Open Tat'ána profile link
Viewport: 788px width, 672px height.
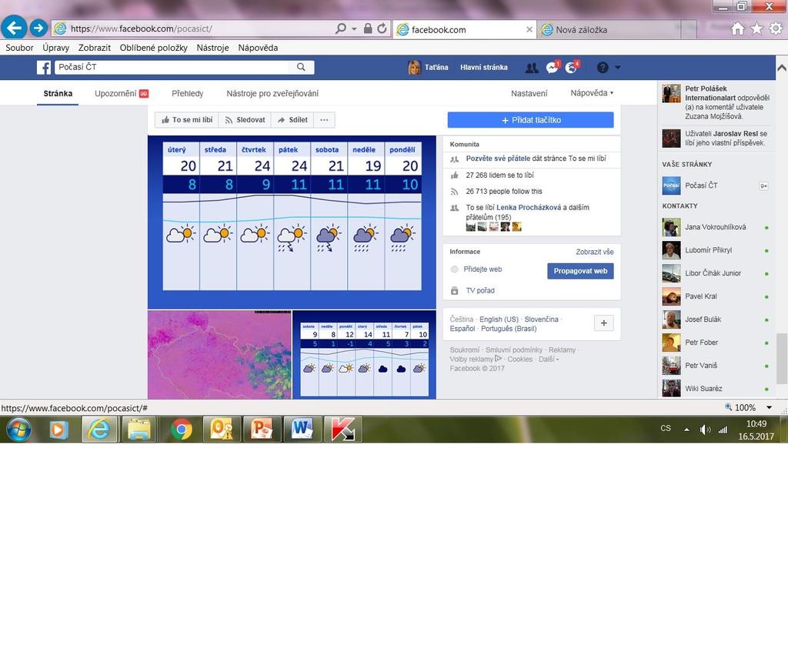(x=428, y=67)
